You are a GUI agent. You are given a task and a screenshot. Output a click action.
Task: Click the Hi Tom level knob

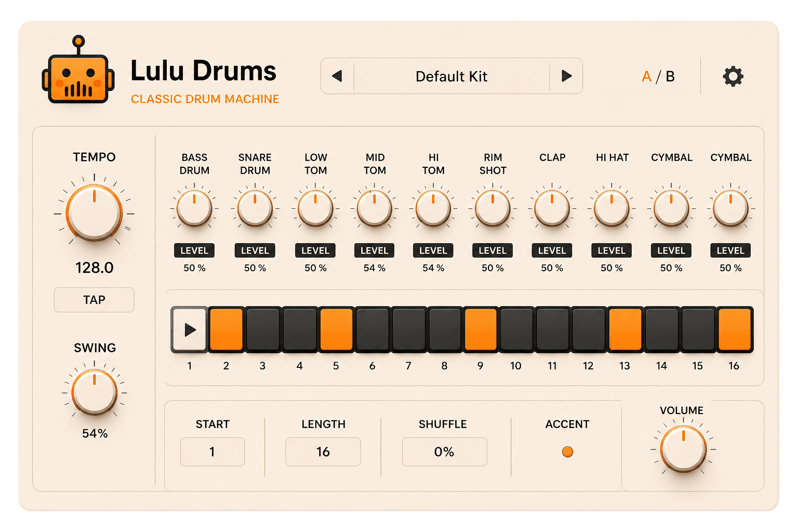(x=433, y=208)
